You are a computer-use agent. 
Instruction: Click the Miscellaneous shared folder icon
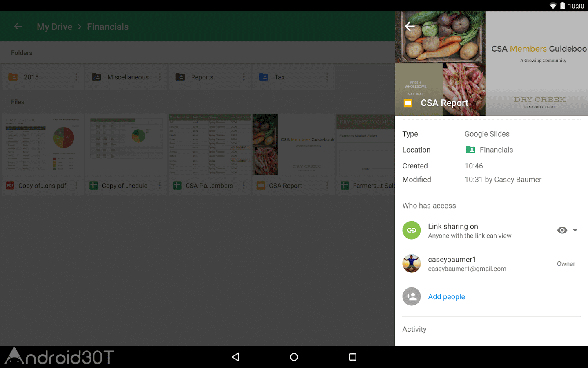click(x=96, y=77)
